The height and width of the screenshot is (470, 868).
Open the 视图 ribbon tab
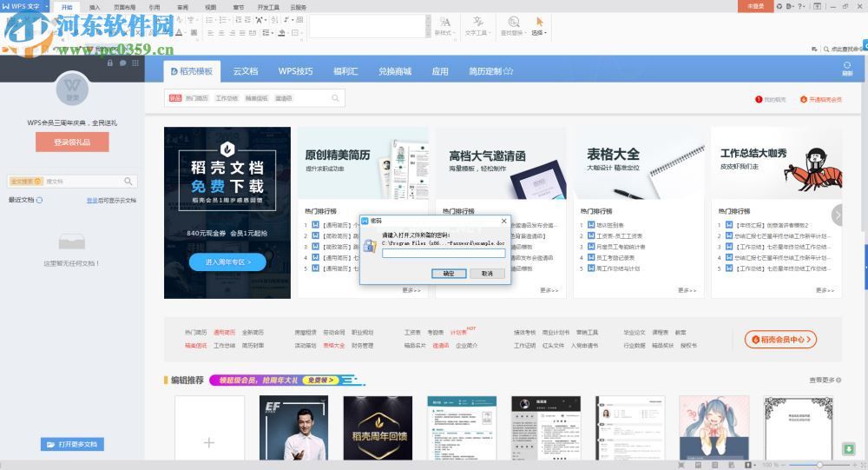point(210,7)
